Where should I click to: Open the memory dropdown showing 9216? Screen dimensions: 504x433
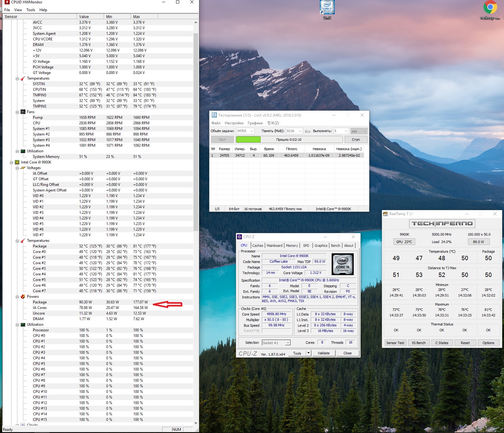300,131
